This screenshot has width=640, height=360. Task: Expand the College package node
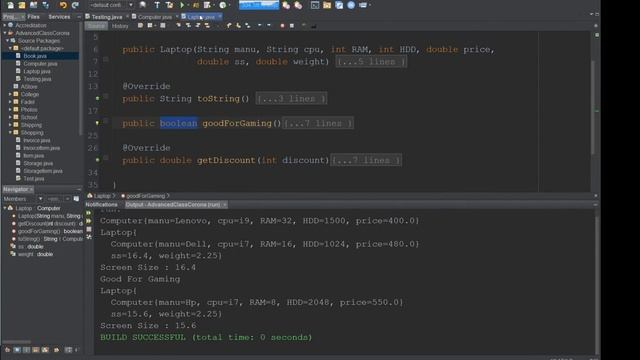pyautogui.click(x=10, y=94)
